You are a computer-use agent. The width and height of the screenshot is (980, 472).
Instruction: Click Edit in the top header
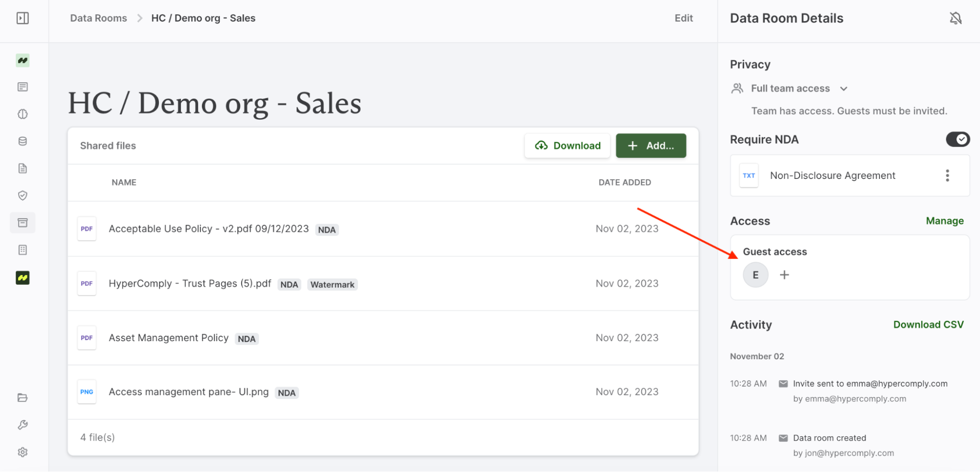683,18
